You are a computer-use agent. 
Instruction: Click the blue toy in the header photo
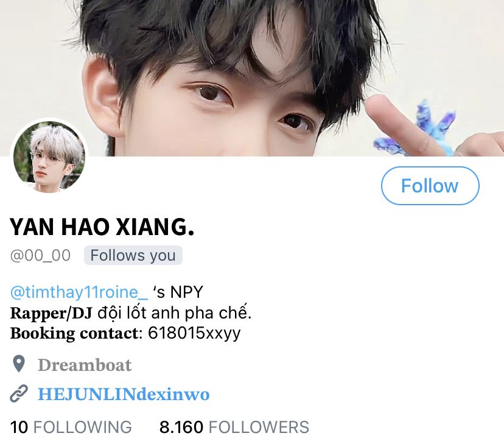[x=418, y=130]
